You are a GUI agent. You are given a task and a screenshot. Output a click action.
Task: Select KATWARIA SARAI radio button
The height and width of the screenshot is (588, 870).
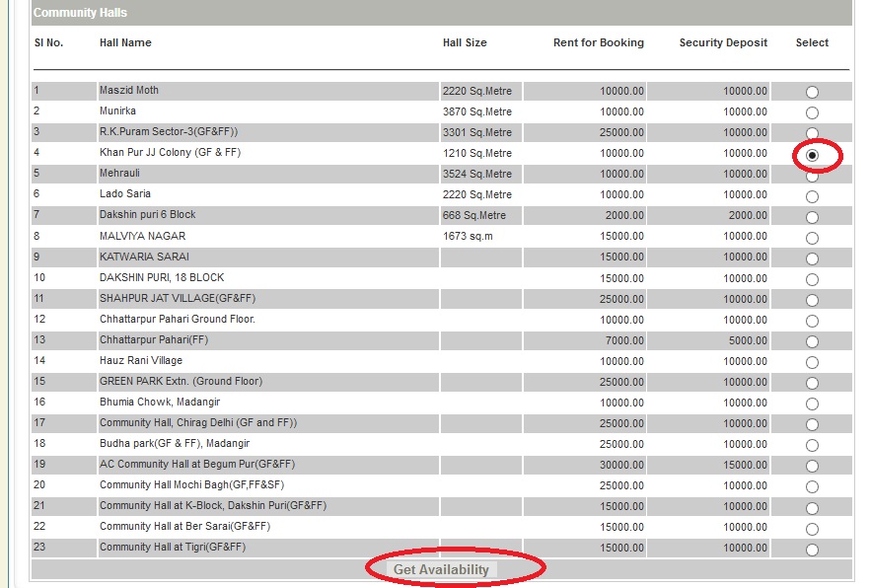[x=812, y=258]
